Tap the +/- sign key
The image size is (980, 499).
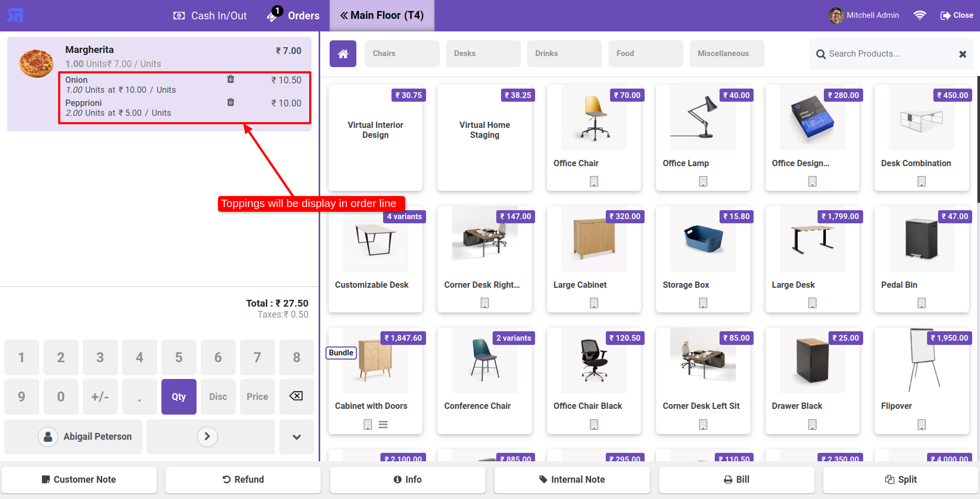click(100, 397)
